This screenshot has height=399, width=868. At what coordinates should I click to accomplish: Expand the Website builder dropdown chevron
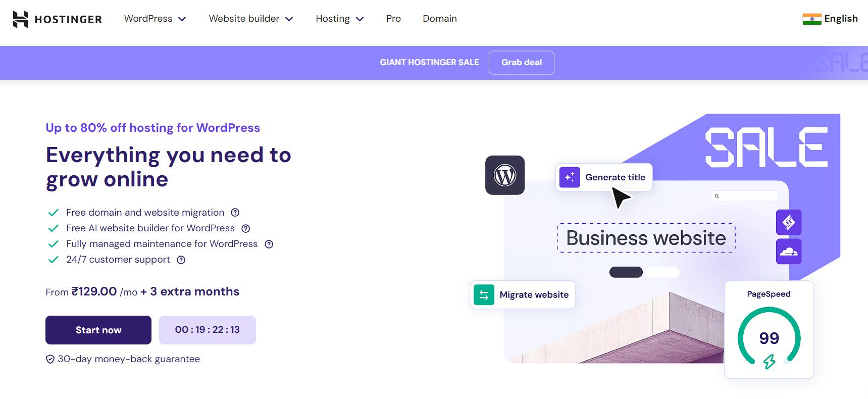289,19
